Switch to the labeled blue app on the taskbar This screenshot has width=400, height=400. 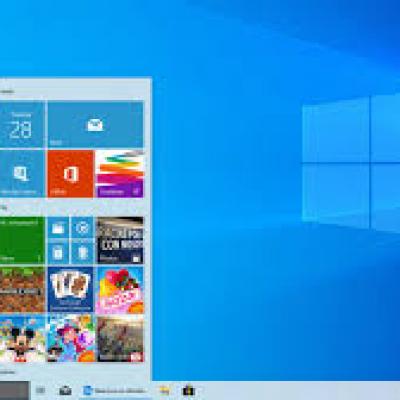pyautogui.click(x=115, y=391)
